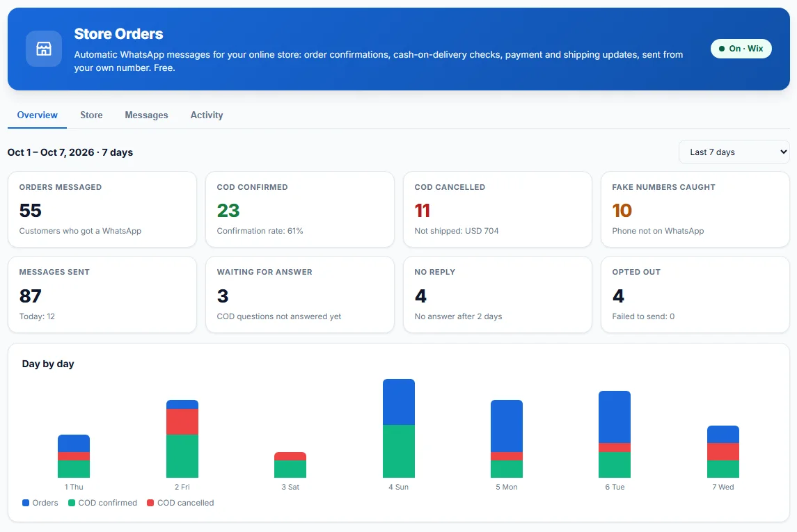Viewport: 797px width, 532px height.
Task: Click the Store Orders heading
Action: (x=118, y=34)
